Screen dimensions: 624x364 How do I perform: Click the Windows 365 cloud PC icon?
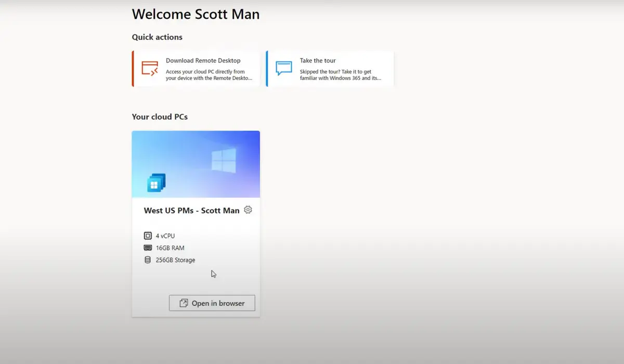tap(156, 183)
